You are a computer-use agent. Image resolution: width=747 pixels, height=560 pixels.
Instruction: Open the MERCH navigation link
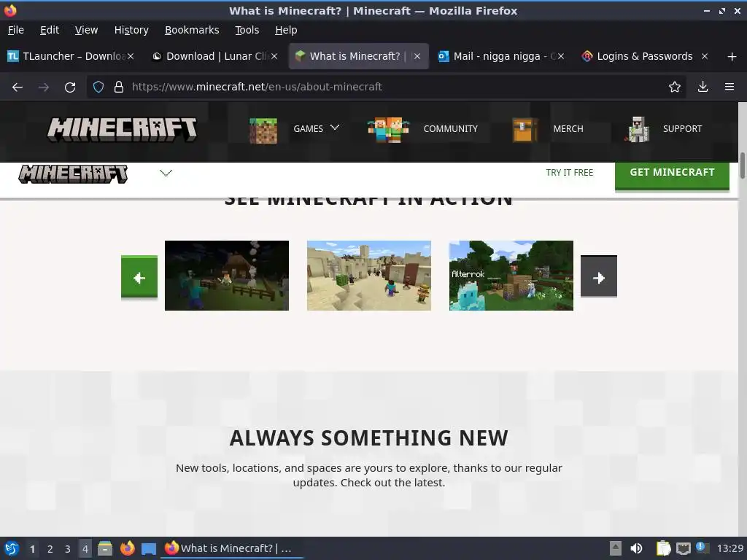568,129
